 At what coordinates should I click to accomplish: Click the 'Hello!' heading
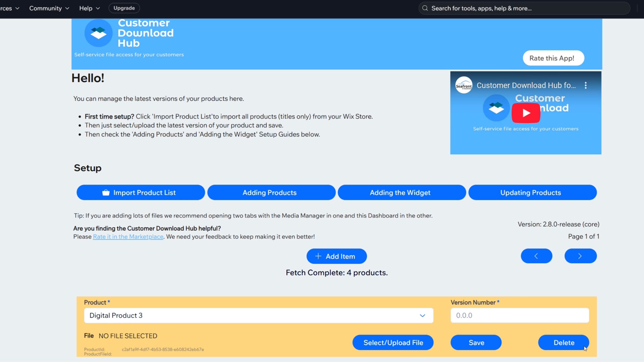(x=88, y=78)
